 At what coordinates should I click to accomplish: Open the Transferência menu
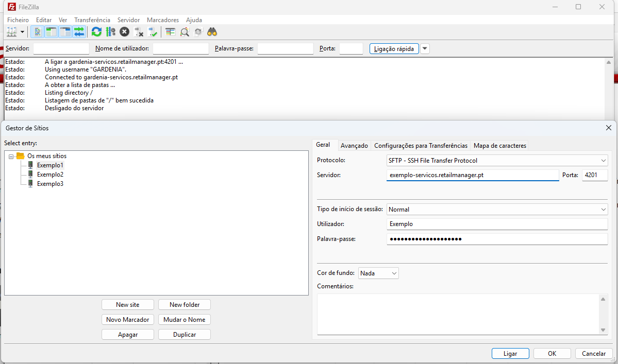92,20
